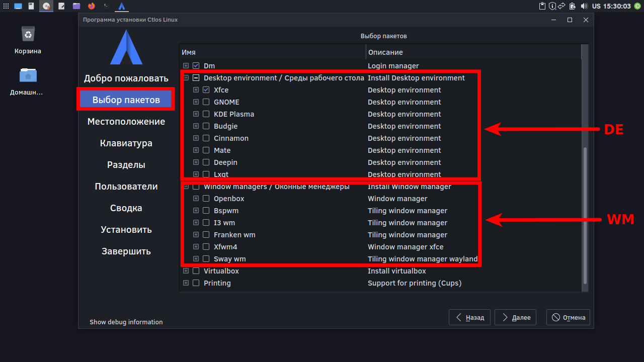Uncheck the Dm checkbox

tap(196, 66)
